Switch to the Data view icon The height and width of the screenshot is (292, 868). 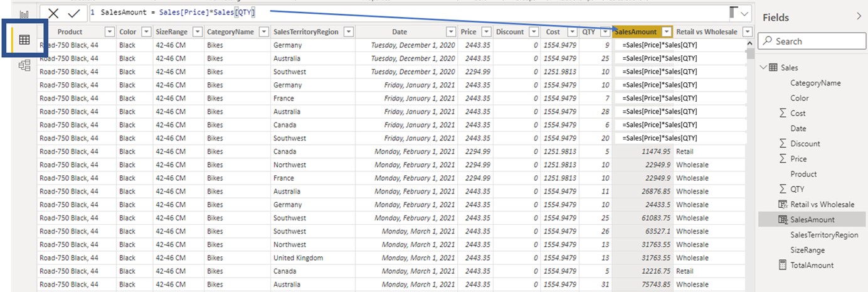point(24,40)
